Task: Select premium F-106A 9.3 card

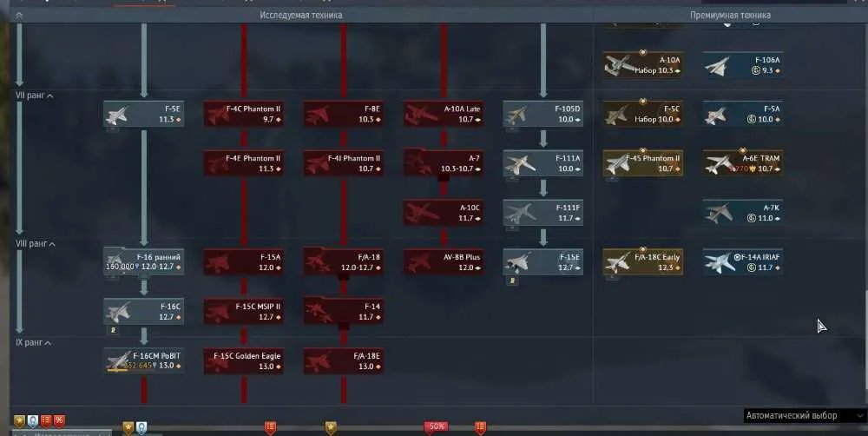Action: coord(743,65)
